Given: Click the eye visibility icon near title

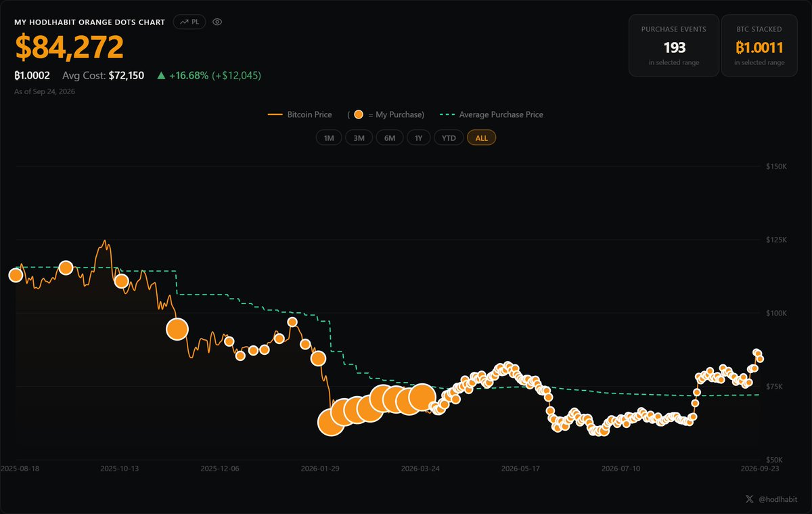Looking at the screenshot, I should click(x=217, y=22).
